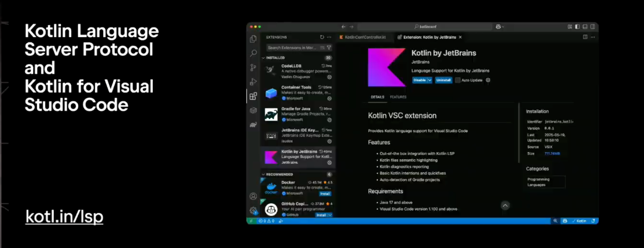This screenshot has width=644, height=248.
Task: Install the Docker extension
Action: (325, 193)
